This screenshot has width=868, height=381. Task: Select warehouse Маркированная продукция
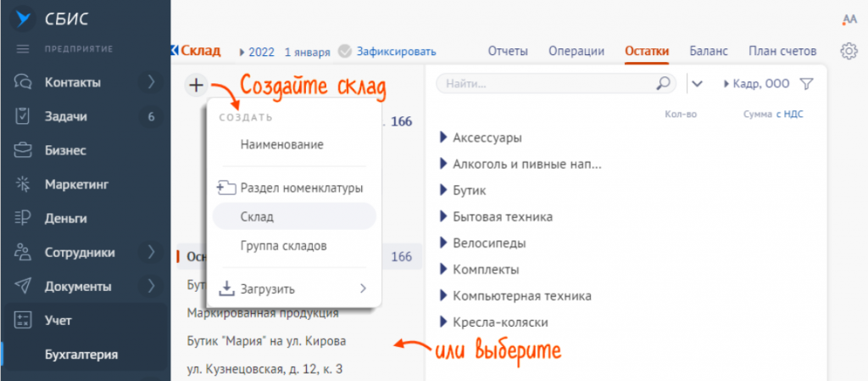click(263, 313)
